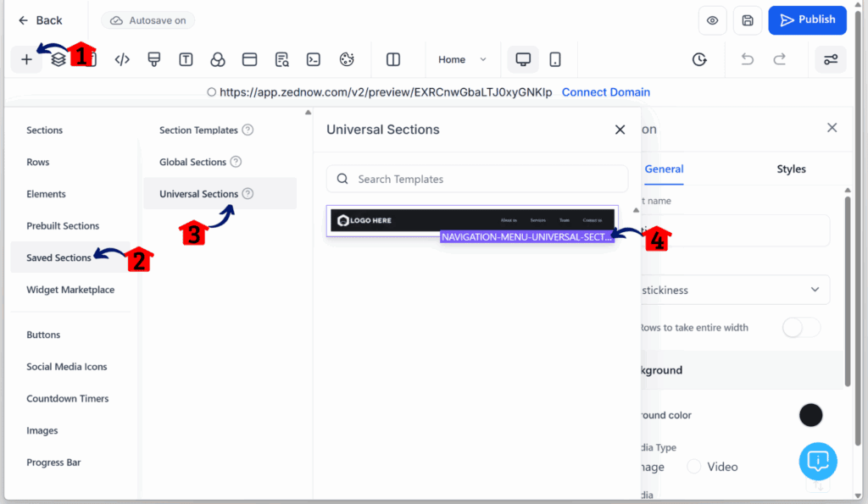The image size is (868, 504).
Task: Switch to mobile view icon
Action: [555, 59]
